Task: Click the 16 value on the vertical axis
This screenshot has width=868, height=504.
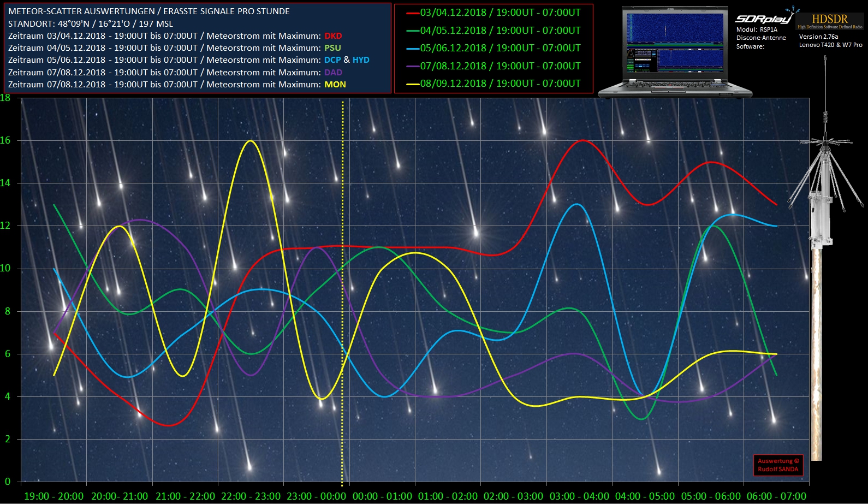Action: [5, 140]
